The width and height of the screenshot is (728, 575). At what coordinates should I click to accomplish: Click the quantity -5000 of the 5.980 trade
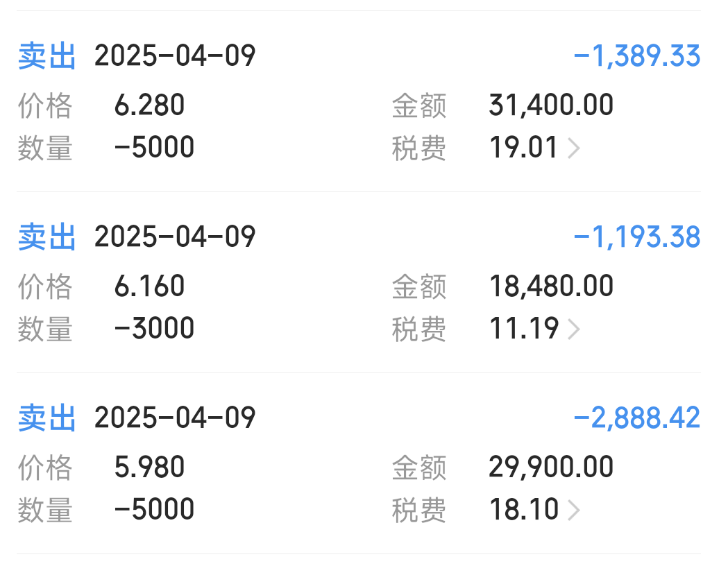154,510
